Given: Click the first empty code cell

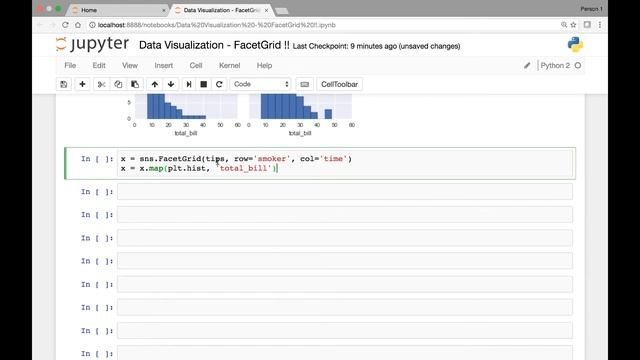Looking at the screenshot, I should point(345,191).
